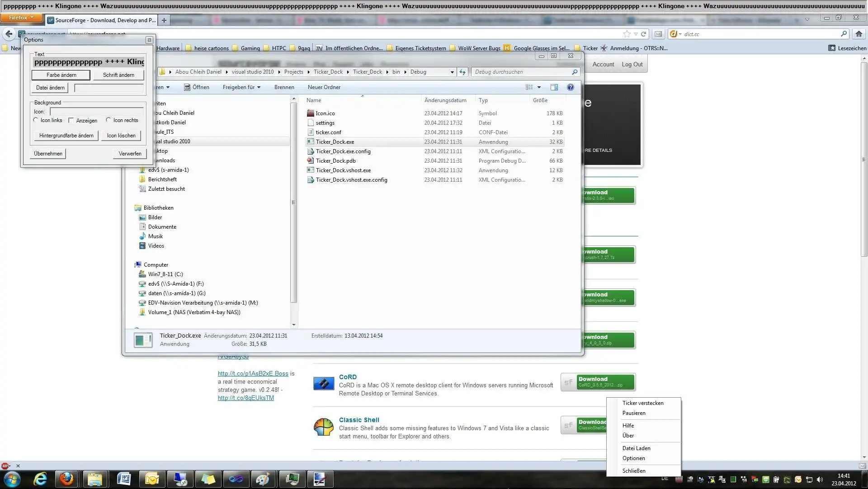The width and height of the screenshot is (868, 489).
Task: Expand the Freigeben für dropdown
Action: point(241,87)
